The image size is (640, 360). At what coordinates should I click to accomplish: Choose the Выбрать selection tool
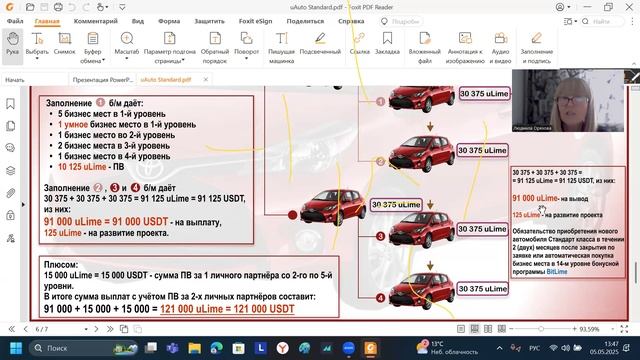pos(37,44)
